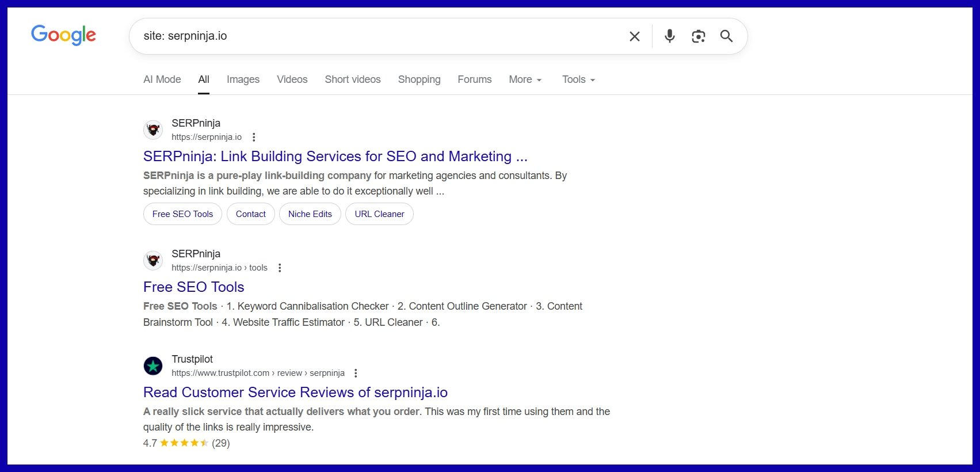Open options for first SERPninja result
The image size is (980, 472).
coord(254,137)
